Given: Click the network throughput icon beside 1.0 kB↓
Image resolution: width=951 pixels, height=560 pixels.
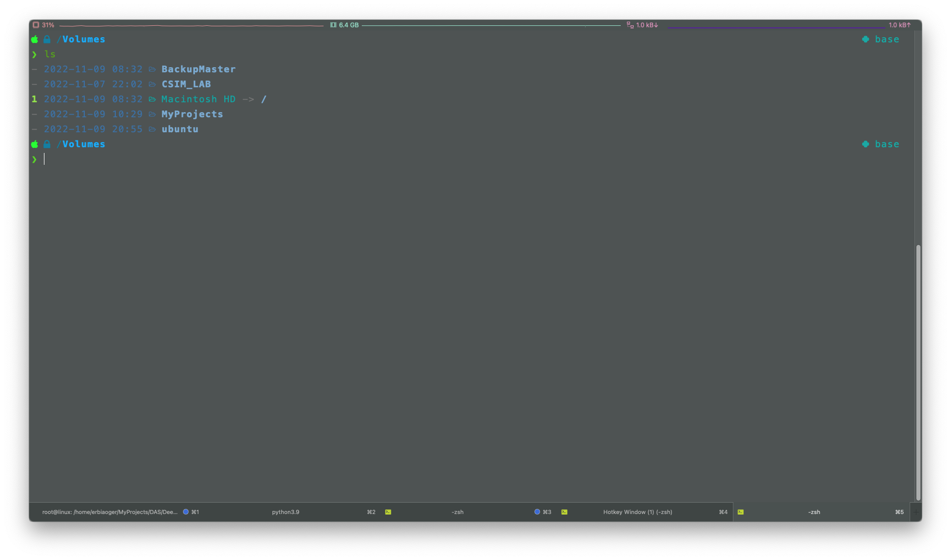Looking at the screenshot, I should (630, 25).
